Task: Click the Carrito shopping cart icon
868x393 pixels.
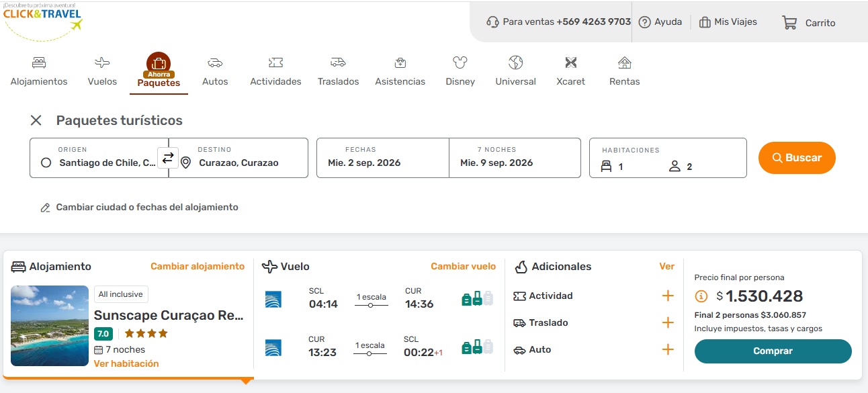Action: point(789,23)
